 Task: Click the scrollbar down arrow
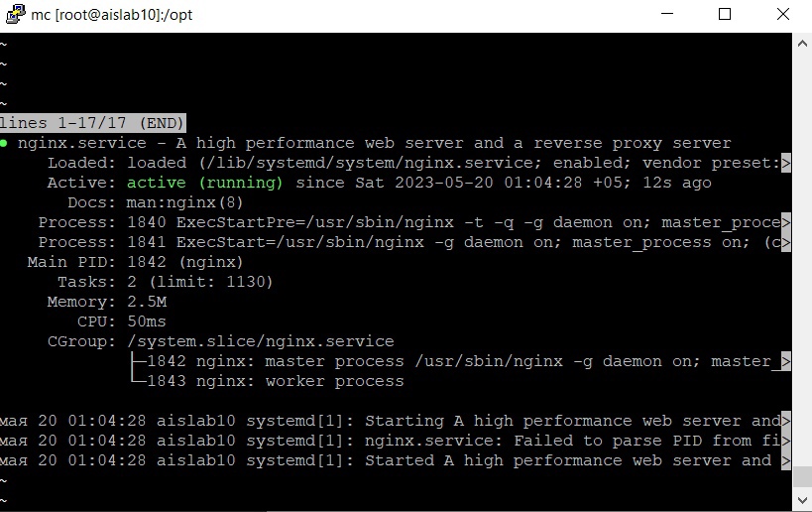pos(802,501)
